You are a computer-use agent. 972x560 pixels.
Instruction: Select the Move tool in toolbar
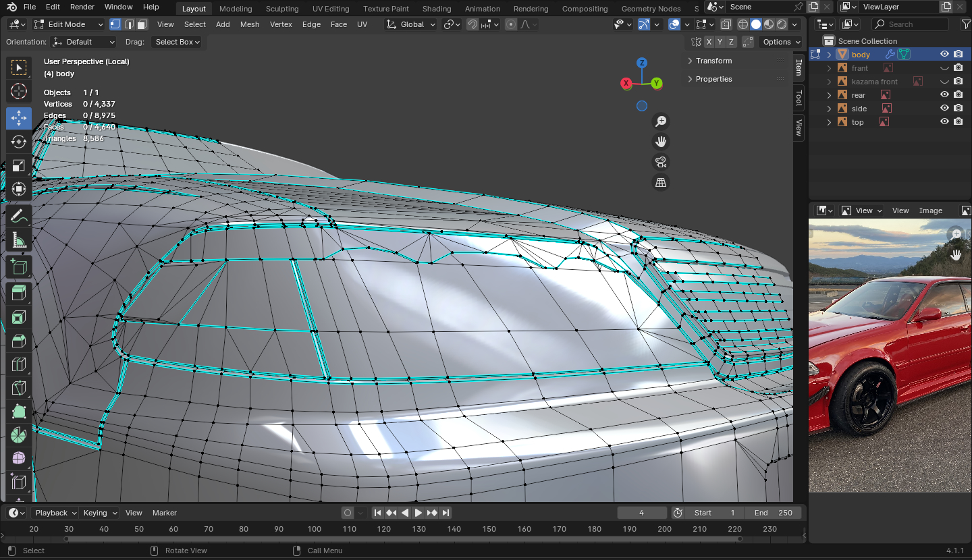coord(19,117)
